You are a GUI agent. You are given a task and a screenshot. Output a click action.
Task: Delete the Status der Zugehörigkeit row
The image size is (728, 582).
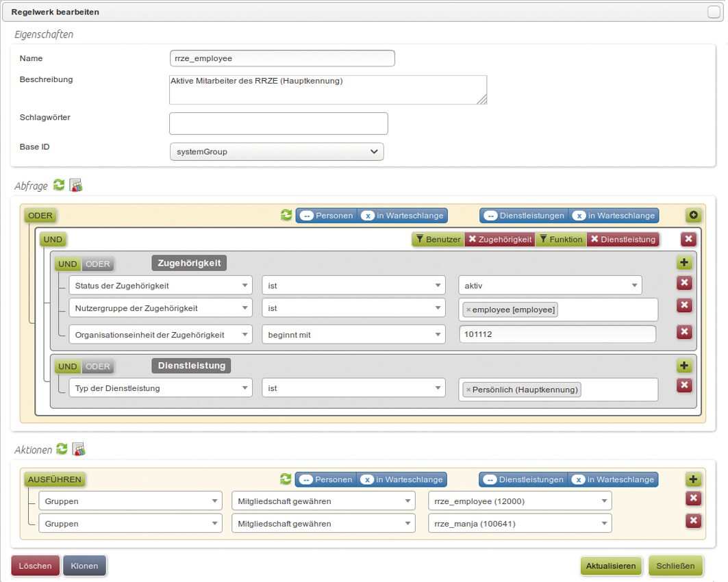tap(683, 283)
